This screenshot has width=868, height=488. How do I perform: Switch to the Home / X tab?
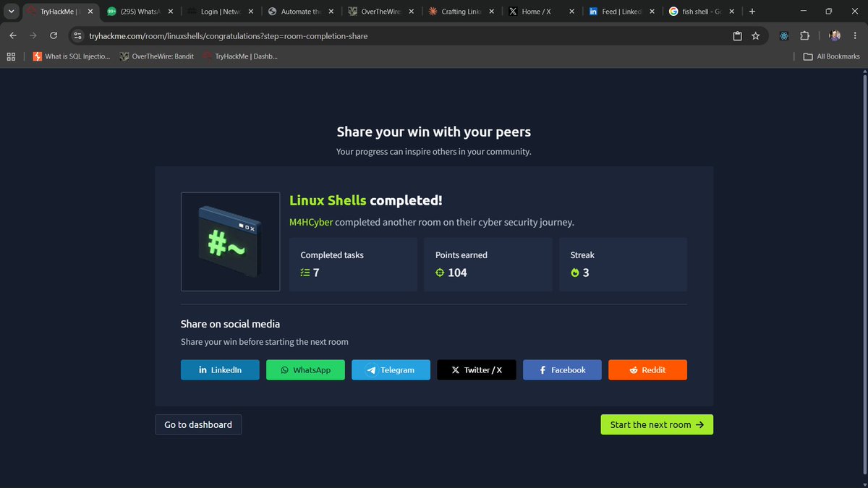540,12
